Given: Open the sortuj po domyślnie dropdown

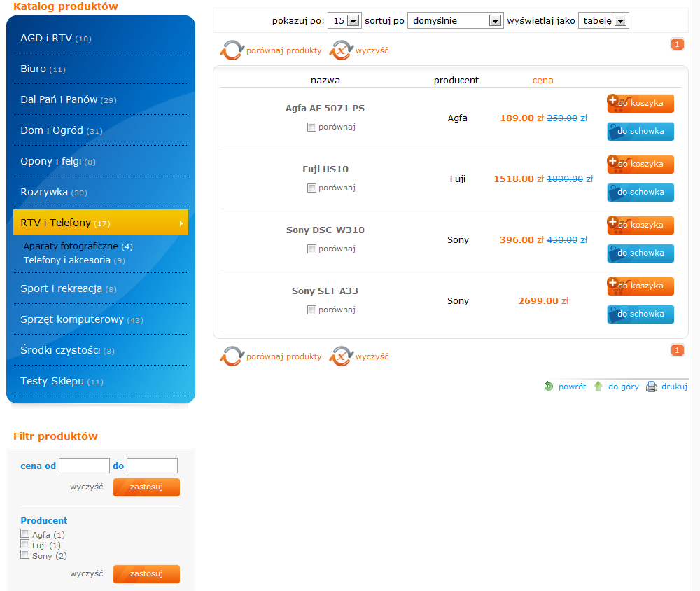Looking at the screenshot, I should click(x=456, y=20).
